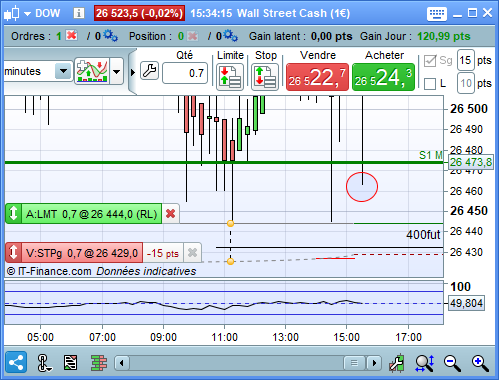Click the Gain Jour 120,99 pts value
This screenshot has height=380, width=499.
[444, 36]
